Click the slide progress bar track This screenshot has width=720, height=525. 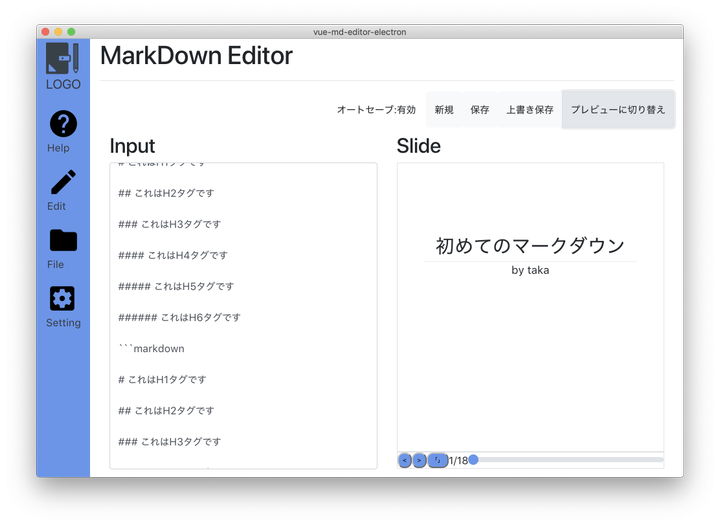(x=568, y=459)
